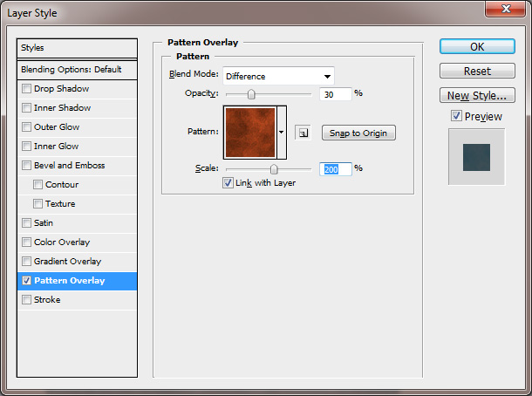This screenshot has width=532, height=396.
Task: Enable the Drop Shadow checkbox
Action: click(26, 89)
